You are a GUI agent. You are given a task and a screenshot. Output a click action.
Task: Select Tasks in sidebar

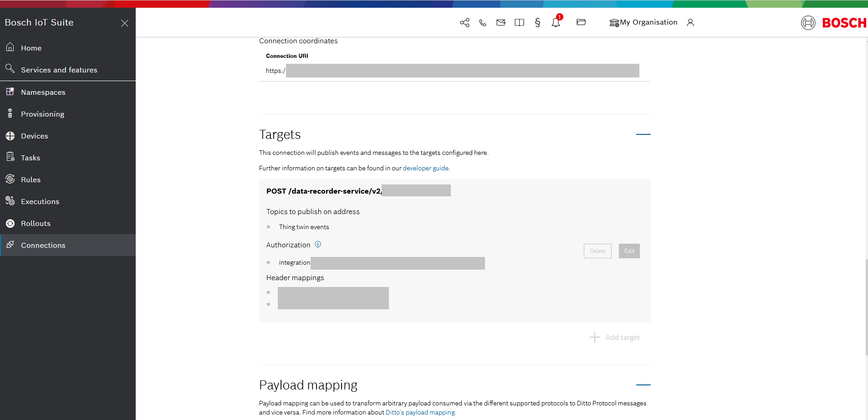(x=68, y=158)
